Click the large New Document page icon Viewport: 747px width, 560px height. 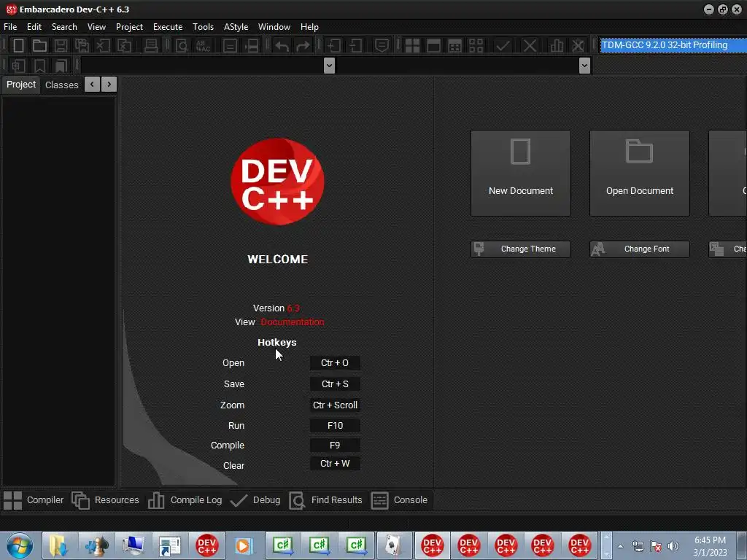click(x=520, y=152)
